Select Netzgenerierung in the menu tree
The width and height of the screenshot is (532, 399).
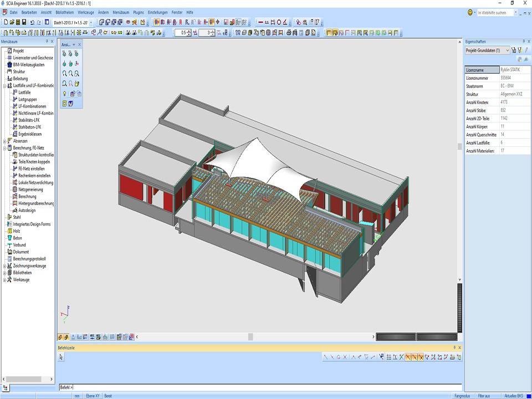(x=30, y=190)
